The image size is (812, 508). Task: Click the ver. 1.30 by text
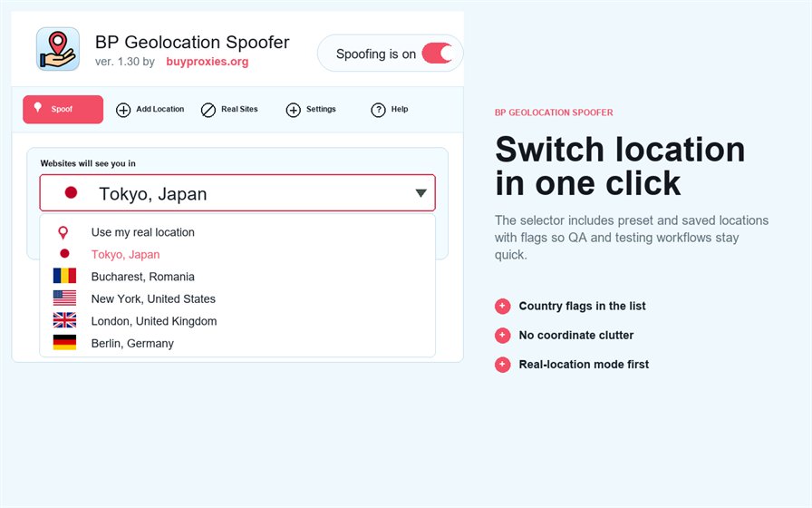(x=125, y=61)
